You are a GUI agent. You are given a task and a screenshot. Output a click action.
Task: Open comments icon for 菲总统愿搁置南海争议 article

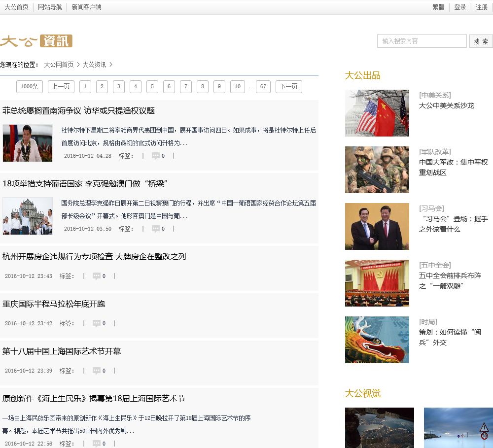tap(156, 156)
